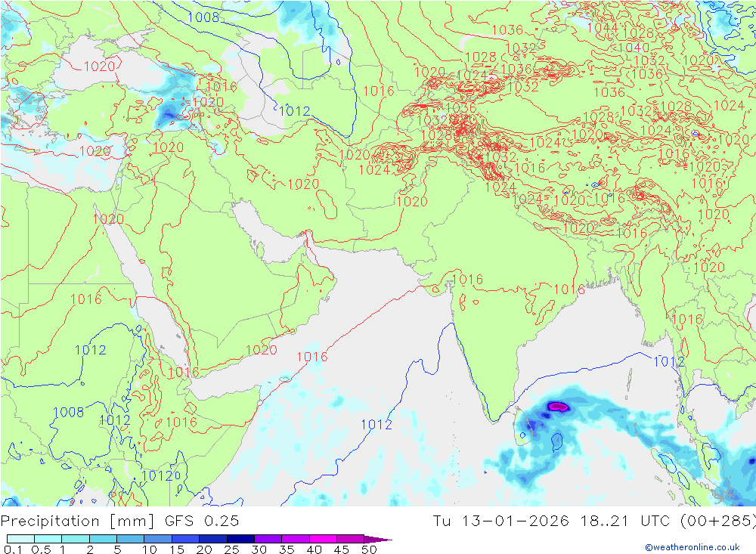Click legend value label '50'
Image resolution: width=756 pixels, height=554 pixels.
tap(369, 549)
